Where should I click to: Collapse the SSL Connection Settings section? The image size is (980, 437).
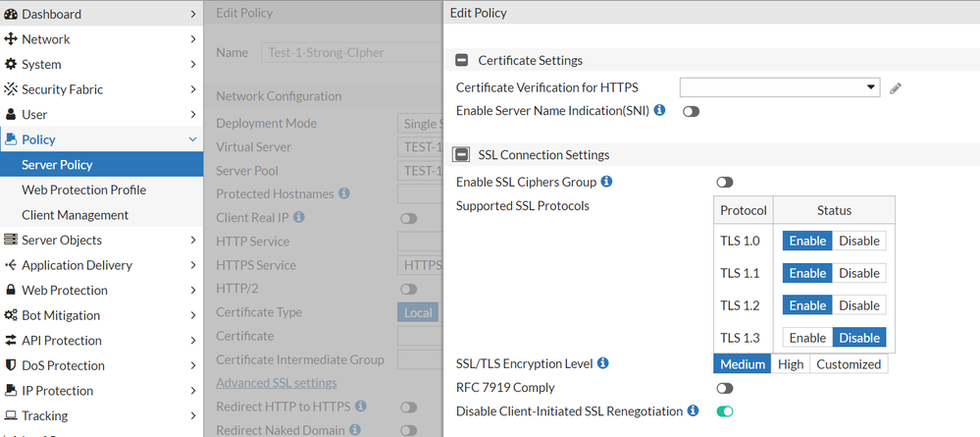[x=462, y=155]
